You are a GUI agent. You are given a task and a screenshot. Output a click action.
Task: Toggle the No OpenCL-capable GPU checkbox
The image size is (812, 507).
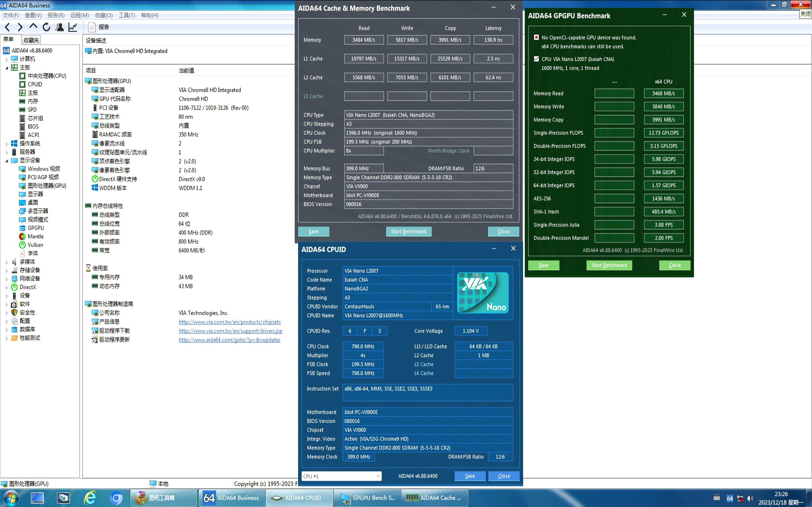pos(536,38)
